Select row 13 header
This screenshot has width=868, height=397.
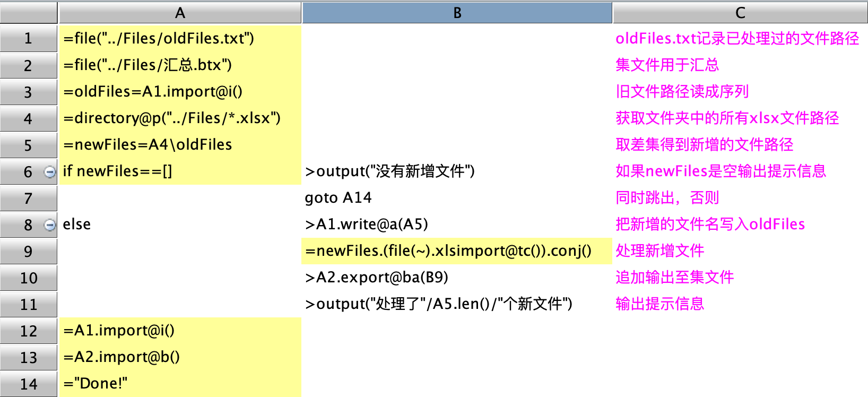pos(28,357)
